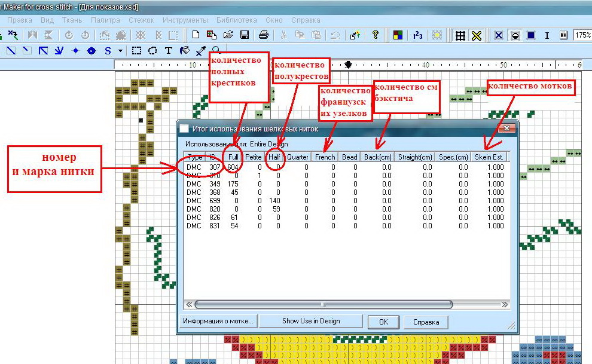Screen dimensions: 592x364
Task: Toggle the grid display button
Action: coord(460,35)
